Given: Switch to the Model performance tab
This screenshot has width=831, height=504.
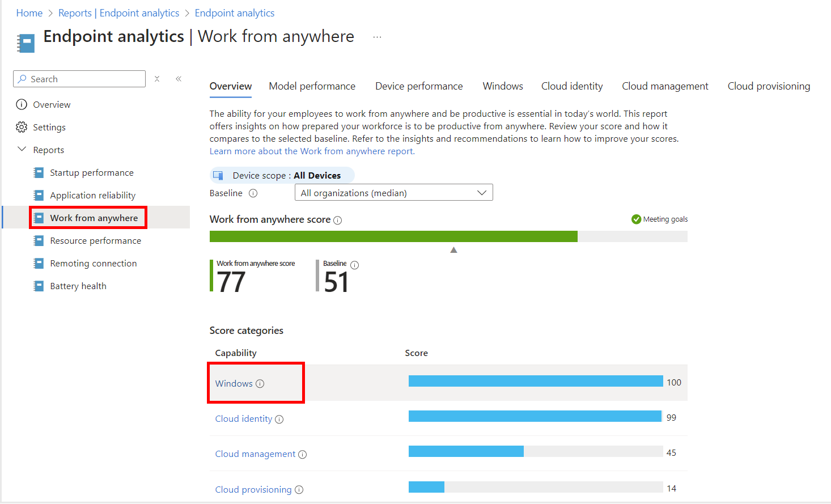Looking at the screenshot, I should tap(312, 86).
